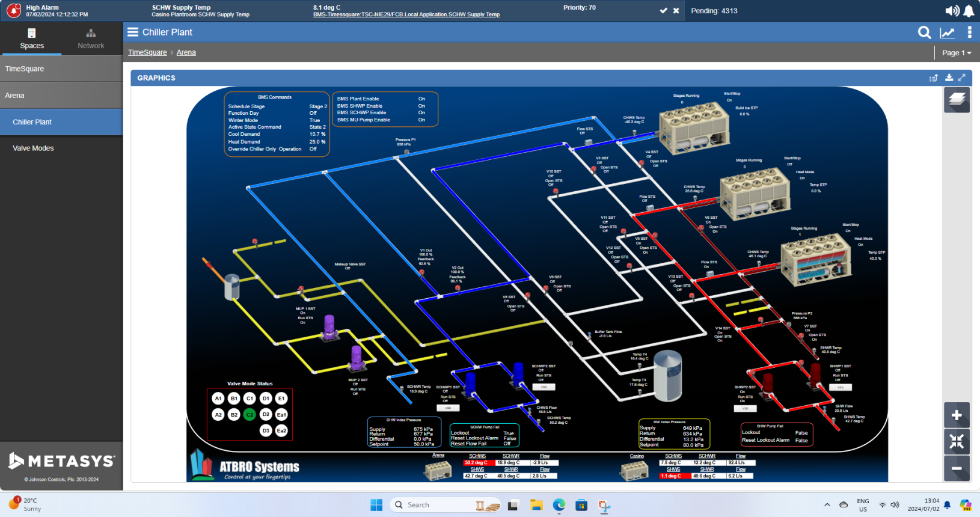Click the High Alarm bell icon
The width and height of the screenshot is (980, 517).
[x=13, y=11]
